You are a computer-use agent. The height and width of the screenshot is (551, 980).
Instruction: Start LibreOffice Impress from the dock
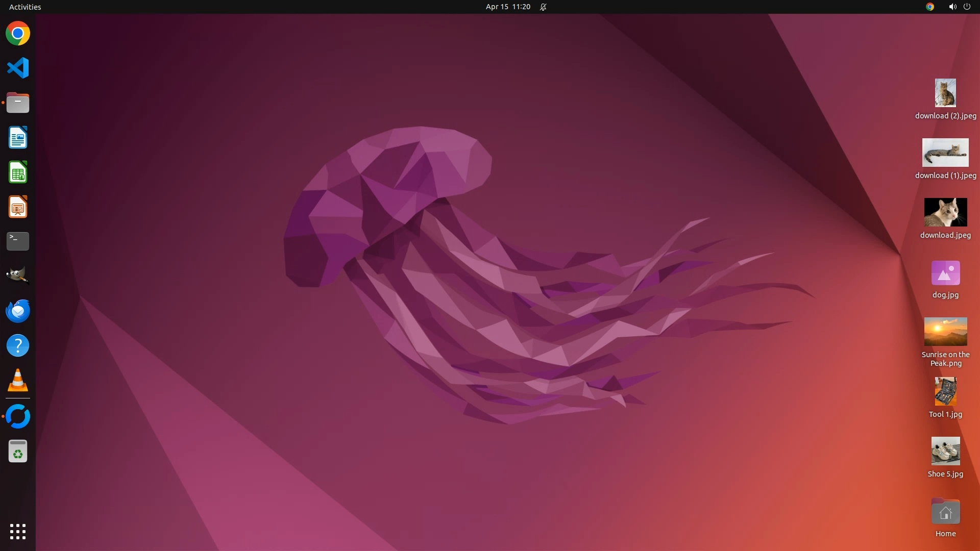point(18,207)
